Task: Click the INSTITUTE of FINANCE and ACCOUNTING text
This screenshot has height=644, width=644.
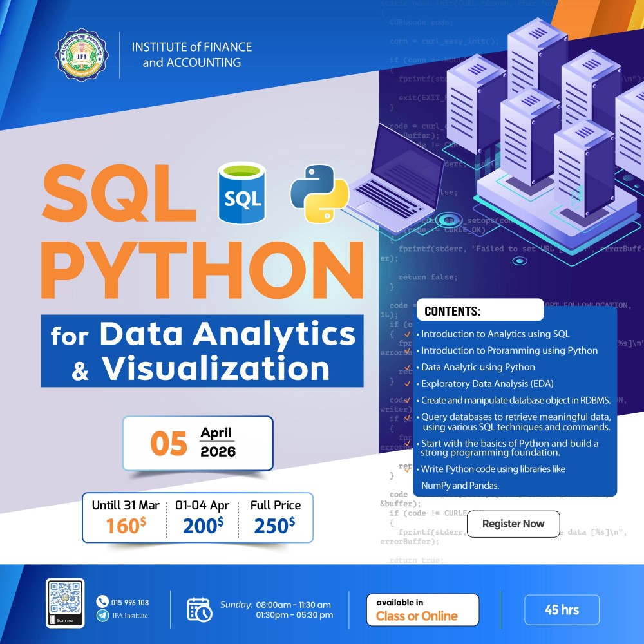Action: click(191, 55)
